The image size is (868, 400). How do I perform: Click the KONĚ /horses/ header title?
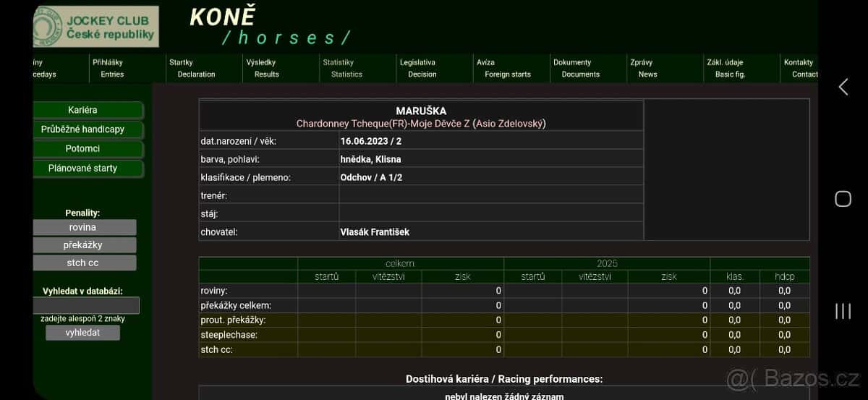tap(269, 26)
